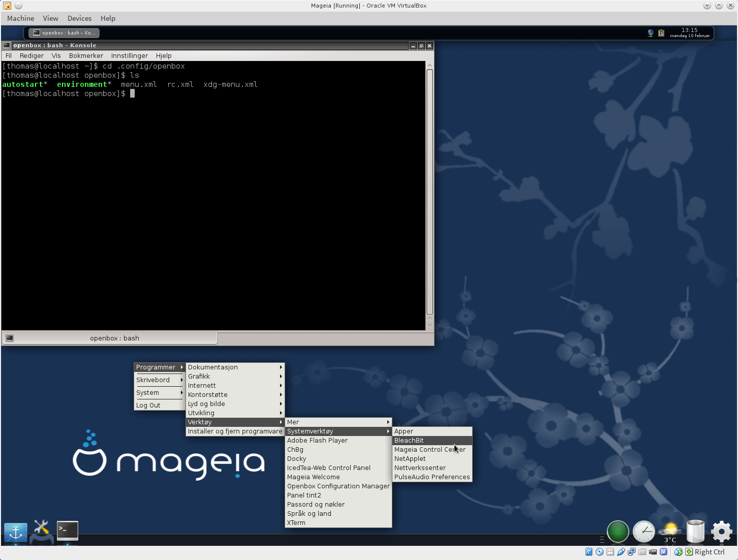Image resolution: width=738 pixels, height=560 pixels.
Task: Click the terminal icon on the Konsole tab bar
Action: click(x=10, y=338)
